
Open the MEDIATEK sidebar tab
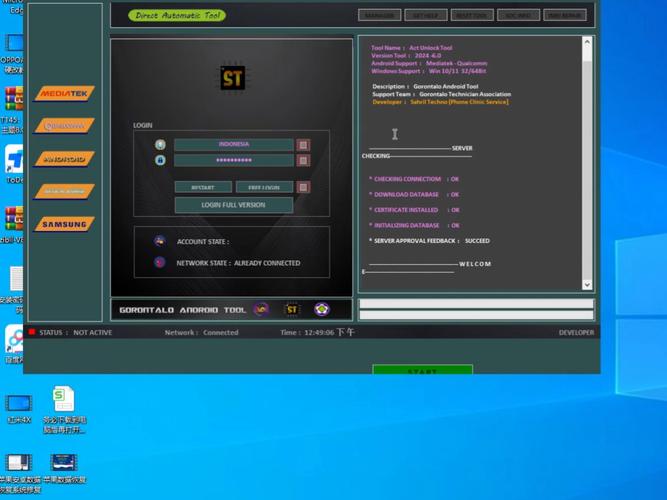65,93
